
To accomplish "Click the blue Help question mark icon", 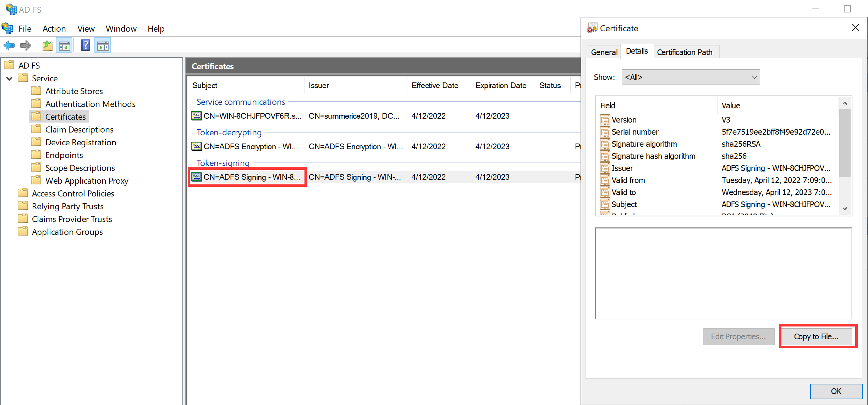I will [86, 45].
